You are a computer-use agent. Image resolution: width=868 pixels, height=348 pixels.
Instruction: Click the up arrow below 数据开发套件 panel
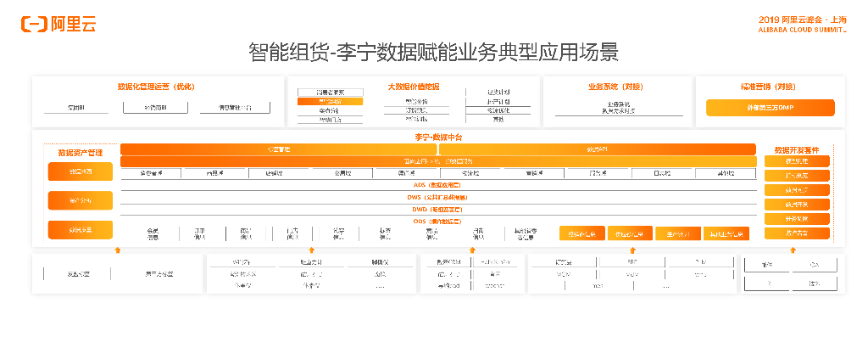(x=793, y=250)
